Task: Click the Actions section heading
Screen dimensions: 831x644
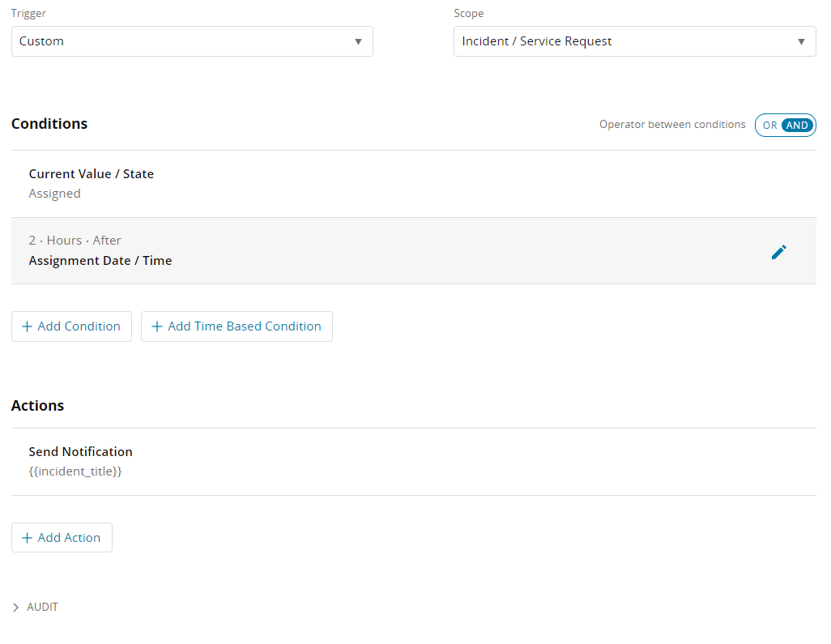Action: (x=37, y=406)
